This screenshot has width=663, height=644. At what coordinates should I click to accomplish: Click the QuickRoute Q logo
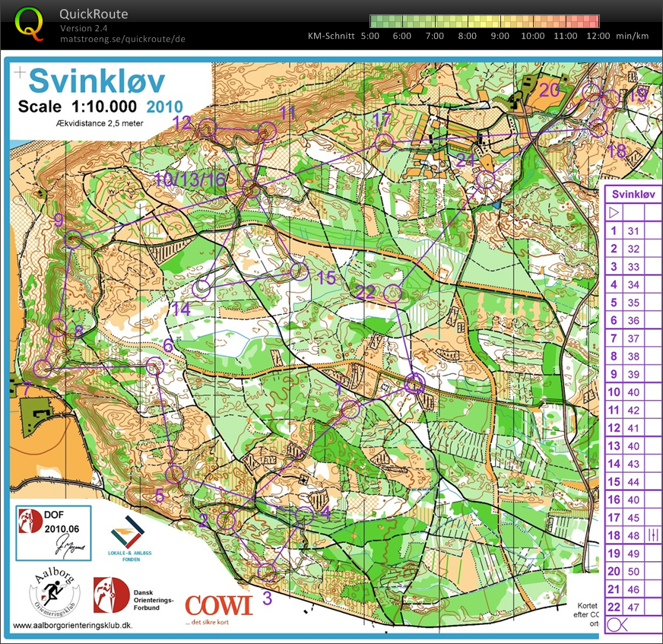click(28, 22)
